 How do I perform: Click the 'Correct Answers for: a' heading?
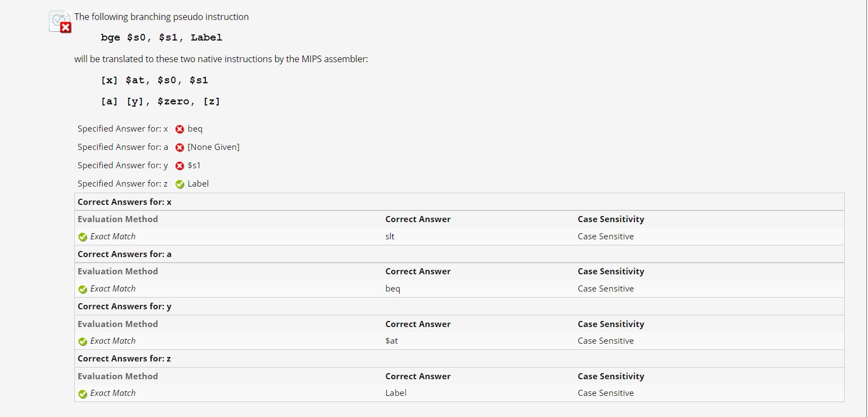click(x=125, y=254)
